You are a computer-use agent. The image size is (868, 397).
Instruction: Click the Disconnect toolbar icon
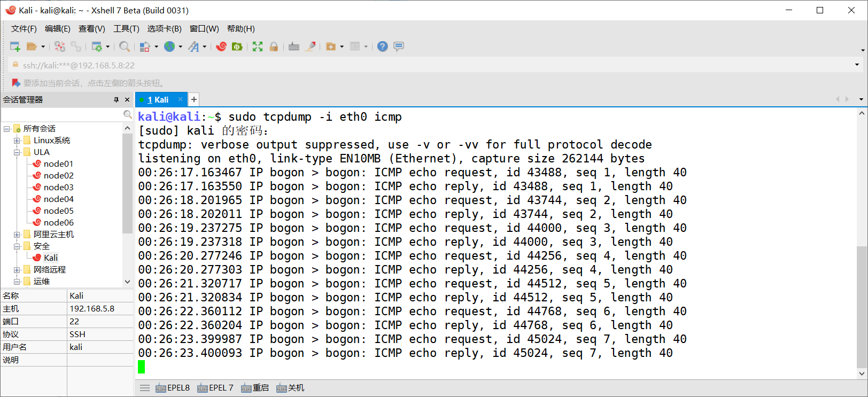coord(60,46)
